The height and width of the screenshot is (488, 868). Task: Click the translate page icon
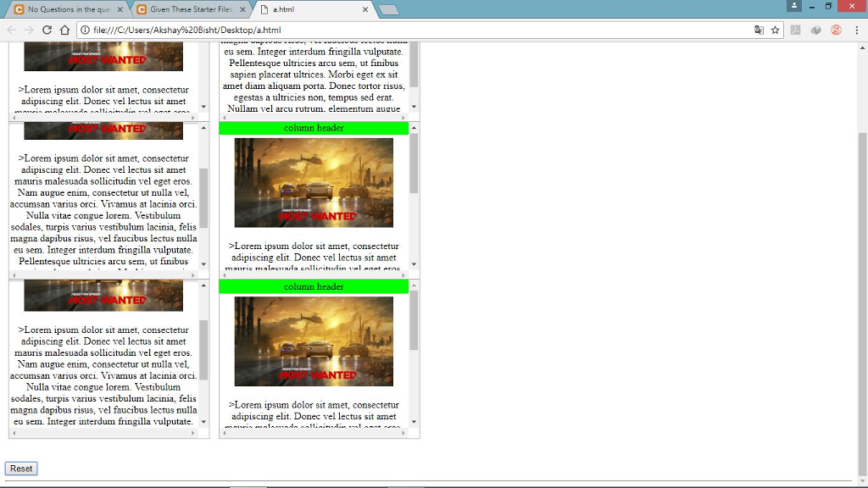[x=759, y=30]
